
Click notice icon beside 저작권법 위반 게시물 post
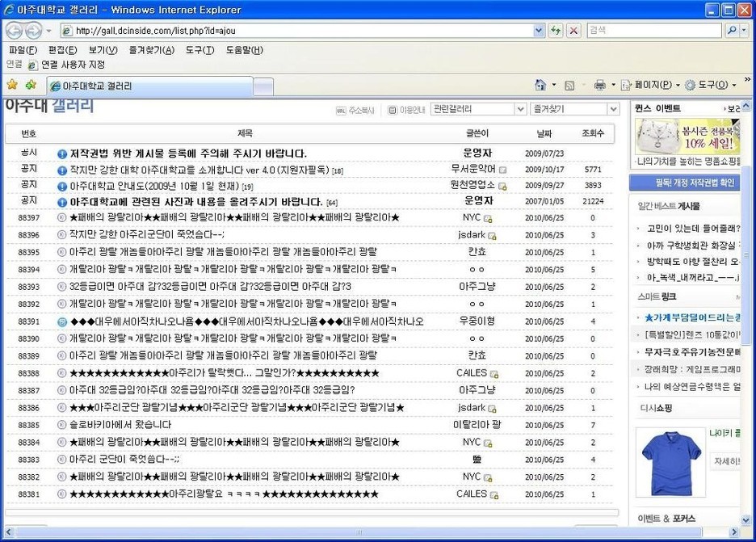tap(61, 154)
